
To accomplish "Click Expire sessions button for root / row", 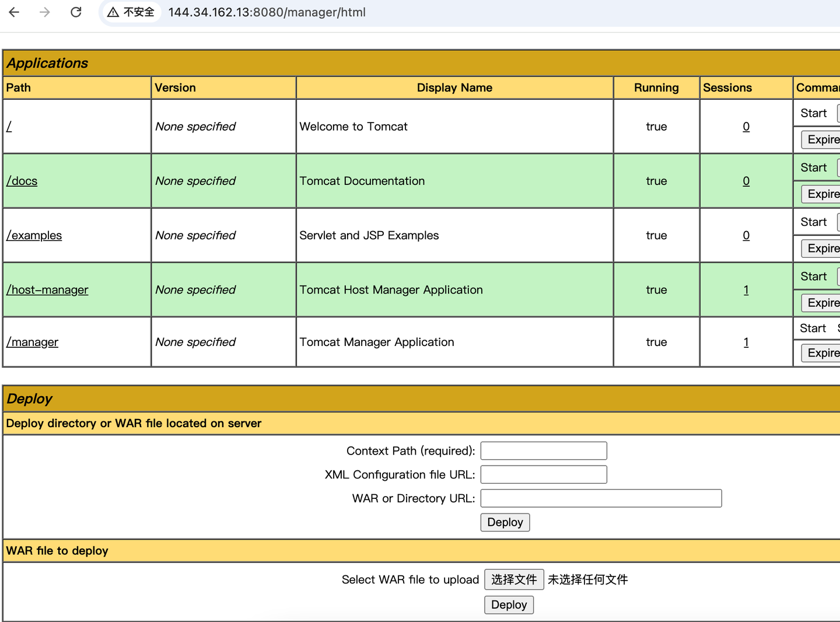I will [x=821, y=139].
